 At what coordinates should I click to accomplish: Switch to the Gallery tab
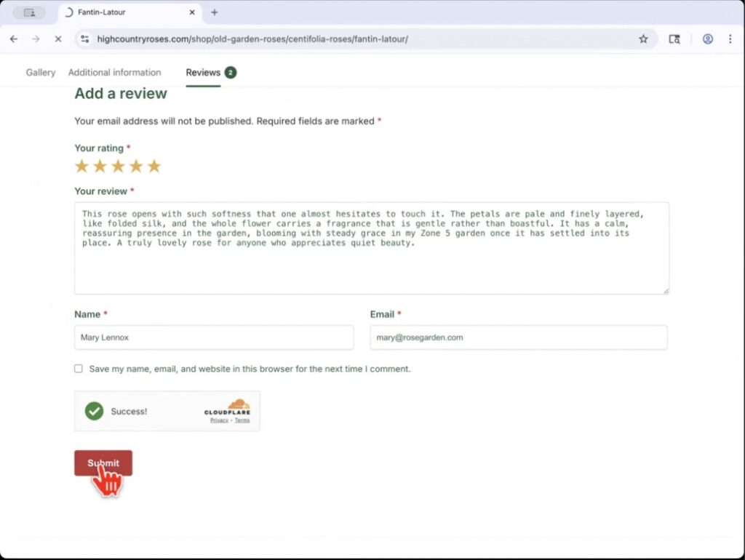point(41,73)
